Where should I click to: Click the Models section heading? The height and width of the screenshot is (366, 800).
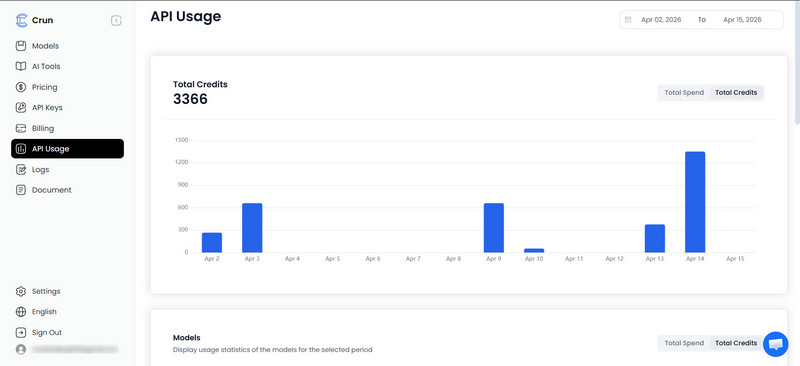point(187,338)
